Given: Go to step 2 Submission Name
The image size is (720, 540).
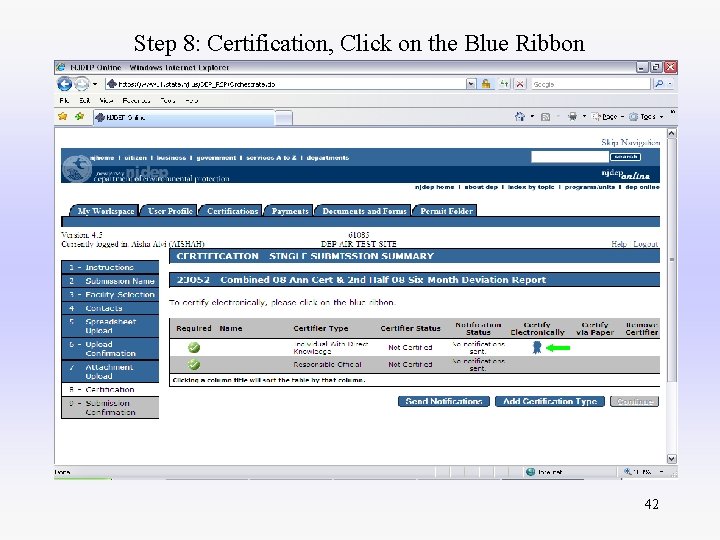Looking at the screenshot, I should (110, 281).
